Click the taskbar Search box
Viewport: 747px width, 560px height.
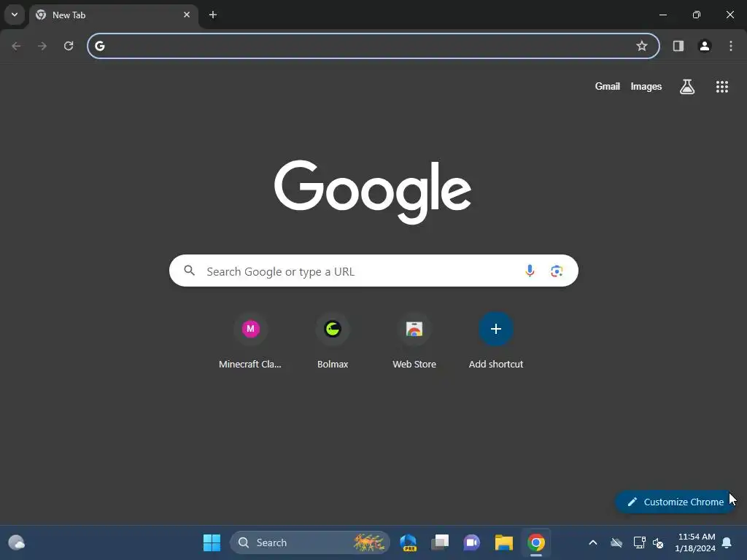click(x=309, y=542)
